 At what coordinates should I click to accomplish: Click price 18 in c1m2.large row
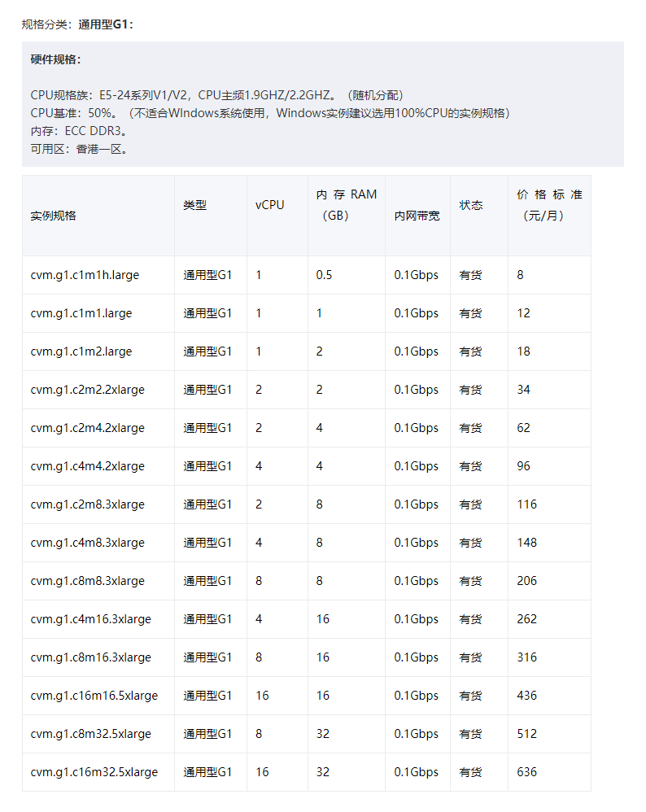[524, 351]
